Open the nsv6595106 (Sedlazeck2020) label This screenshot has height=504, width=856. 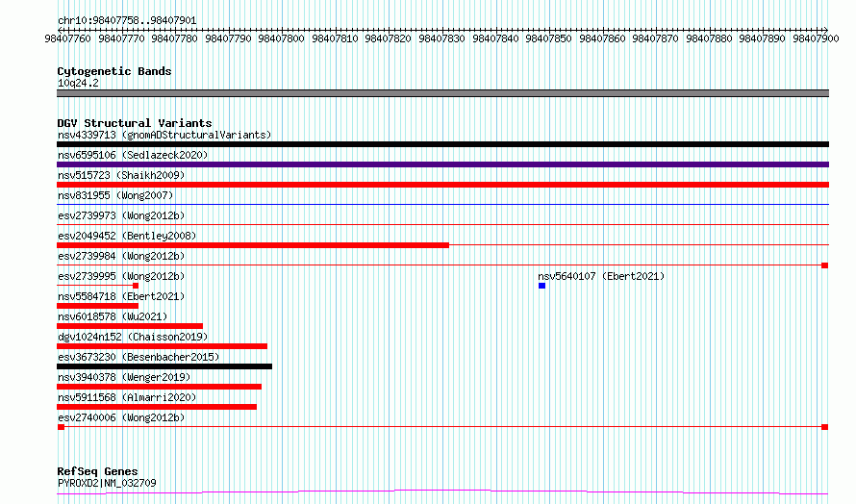(133, 155)
